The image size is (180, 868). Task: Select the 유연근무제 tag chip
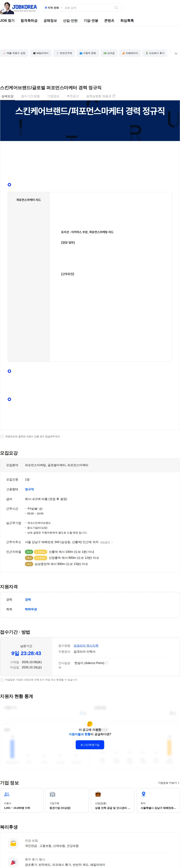click(x=64, y=53)
